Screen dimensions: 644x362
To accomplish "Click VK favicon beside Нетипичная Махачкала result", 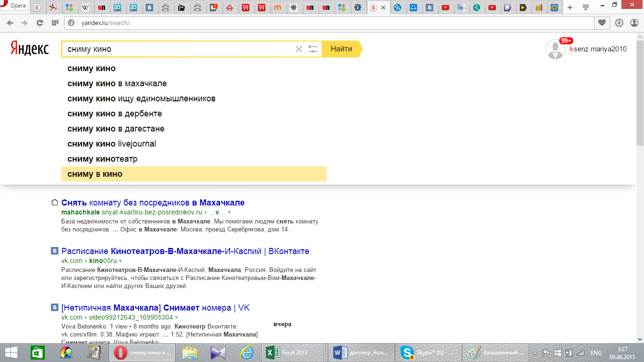I will (54, 308).
